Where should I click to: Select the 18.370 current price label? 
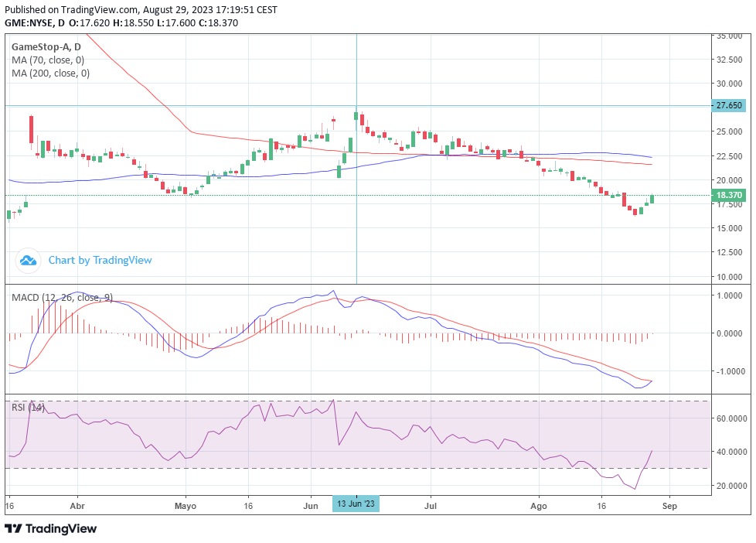(x=728, y=195)
